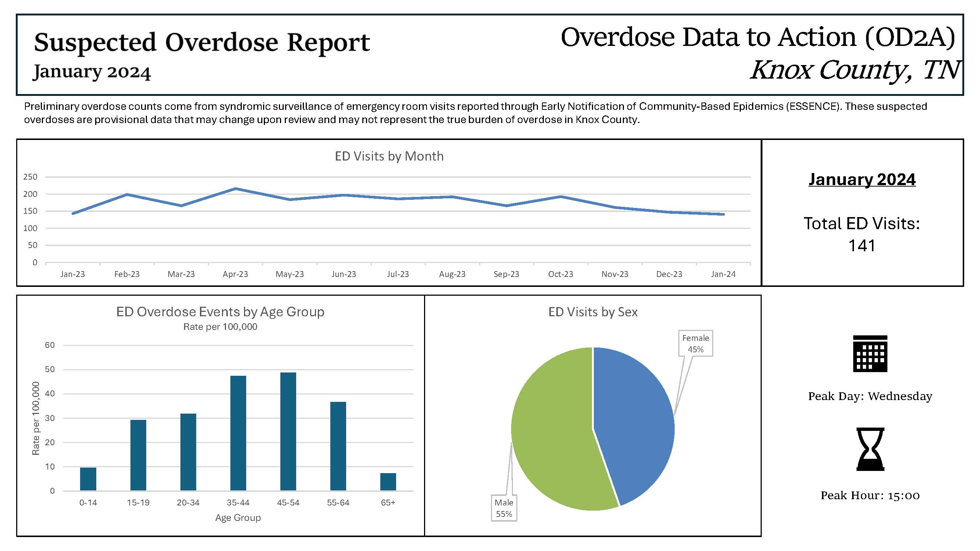
Task: Click the '65+' age axis label
Action: [388, 503]
